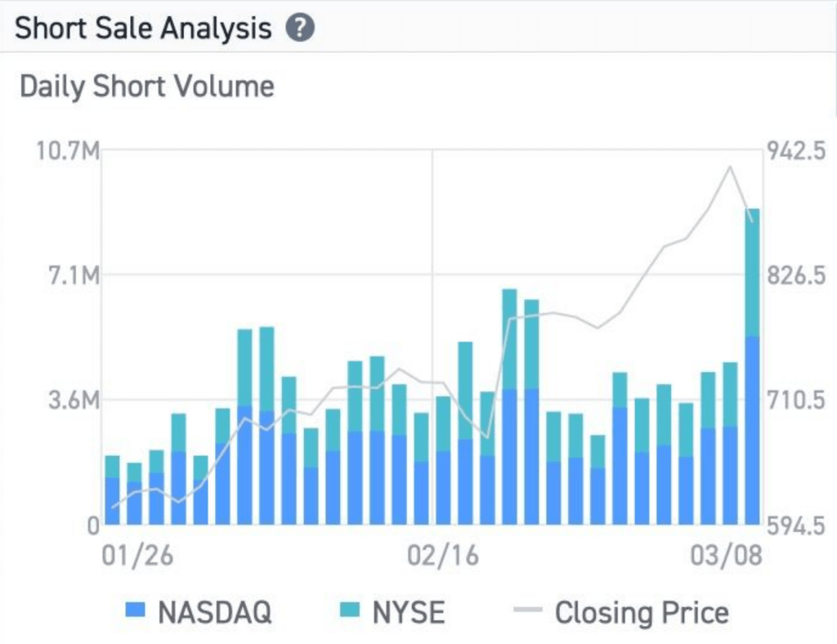Select the tallest bar at 03/08
Viewport: 837px width, 644px height.
click(x=752, y=368)
